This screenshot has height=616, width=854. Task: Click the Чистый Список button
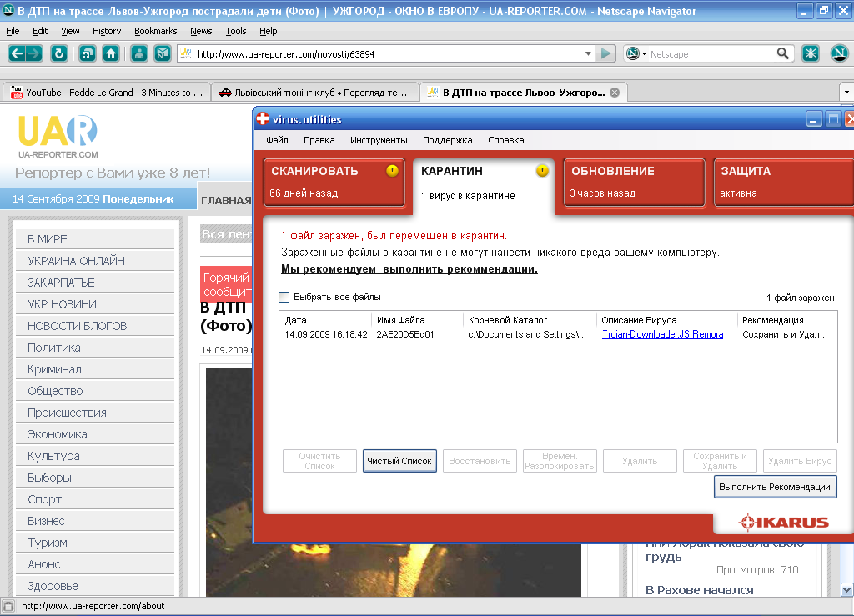pyautogui.click(x=399, y=461)
